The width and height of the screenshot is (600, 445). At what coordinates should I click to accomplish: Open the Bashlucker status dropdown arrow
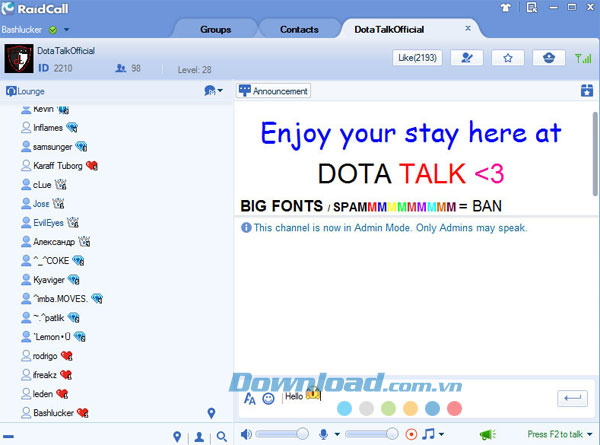(66, 30)
